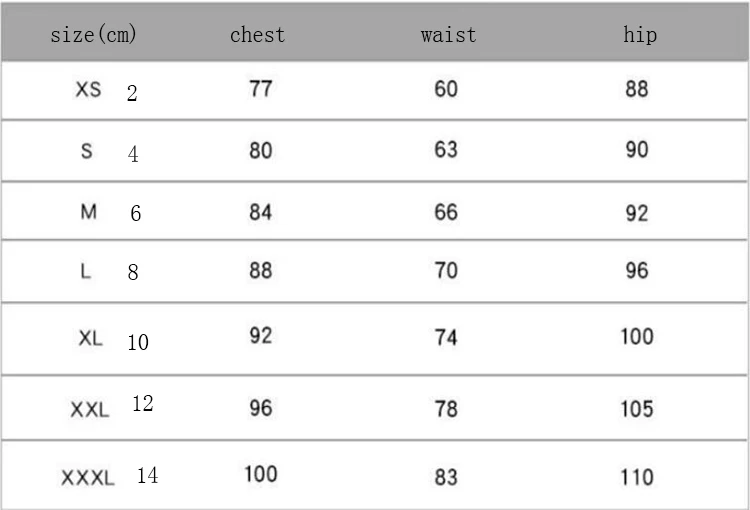Image resolution: width=750 pixels, height=510 pixels.
Task: Click the chest column header
Action: click(257, 35)
